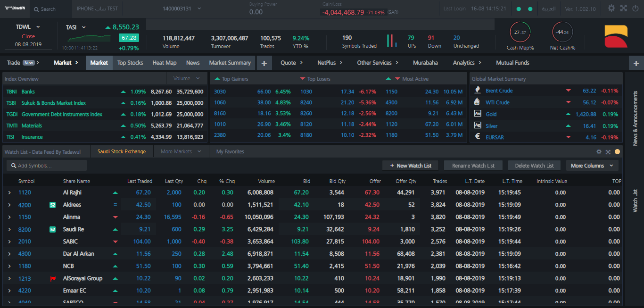644x308 pixels.
Task: Click the New Watch List button
Action: 410,166
